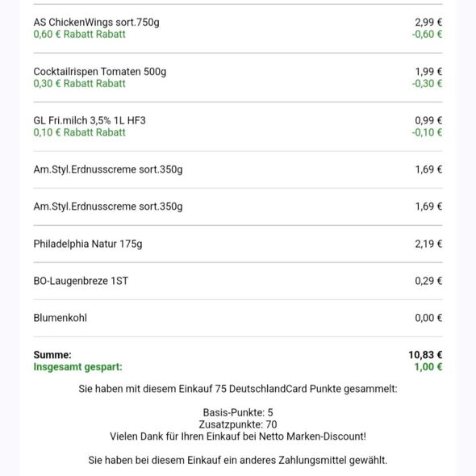The image size is (476, 476).
Task: Select the Insgesamt gespart: label
Action: (x=77, y=367)
